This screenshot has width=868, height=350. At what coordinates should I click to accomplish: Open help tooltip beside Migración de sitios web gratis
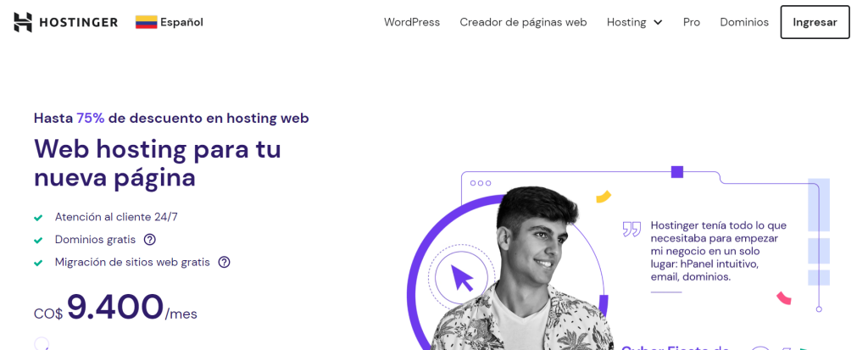(224, 262)
